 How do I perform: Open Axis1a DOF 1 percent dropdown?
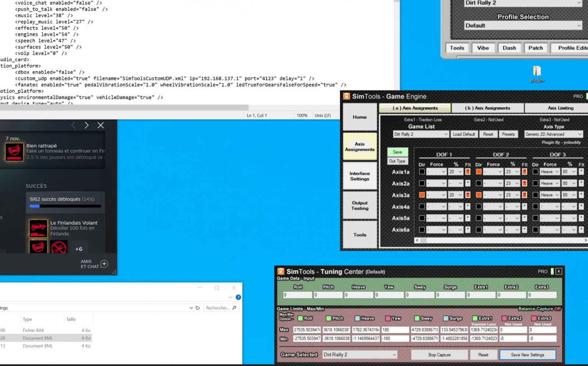[x=455, y=172]
